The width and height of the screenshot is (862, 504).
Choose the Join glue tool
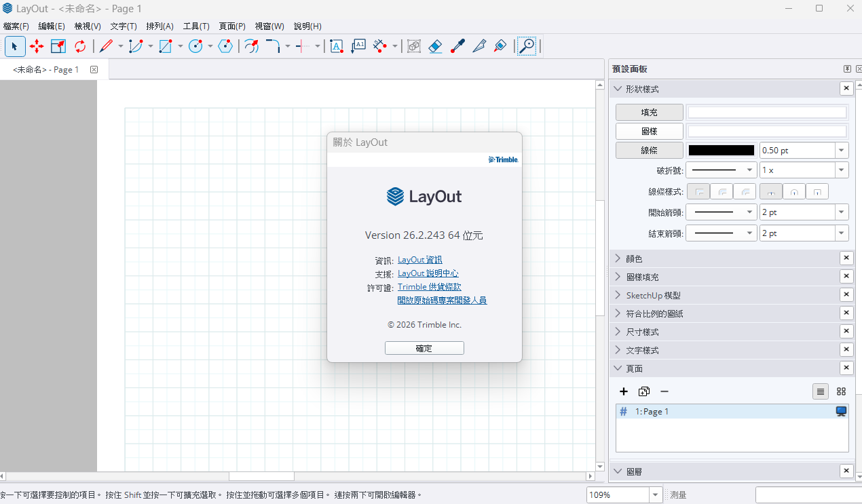click(x=501, y=46)
